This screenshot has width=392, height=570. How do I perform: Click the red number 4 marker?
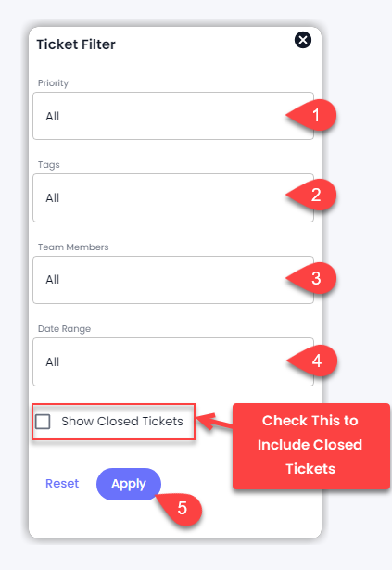312,361
